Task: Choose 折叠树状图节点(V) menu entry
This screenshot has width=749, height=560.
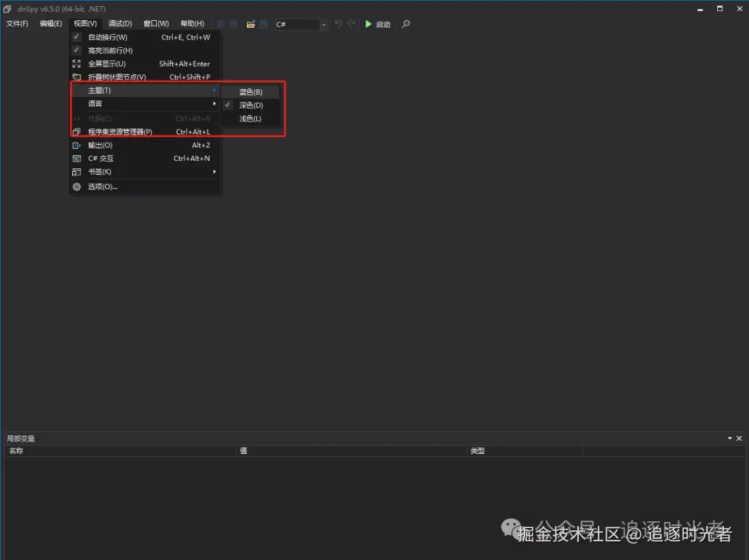Action: click(146, 77)
